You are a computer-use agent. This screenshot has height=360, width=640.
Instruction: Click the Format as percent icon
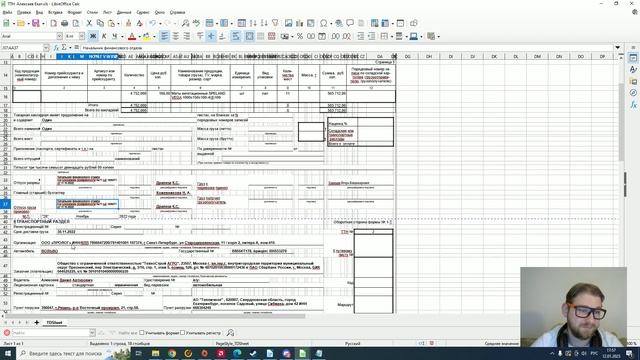[x=300, y=36]
